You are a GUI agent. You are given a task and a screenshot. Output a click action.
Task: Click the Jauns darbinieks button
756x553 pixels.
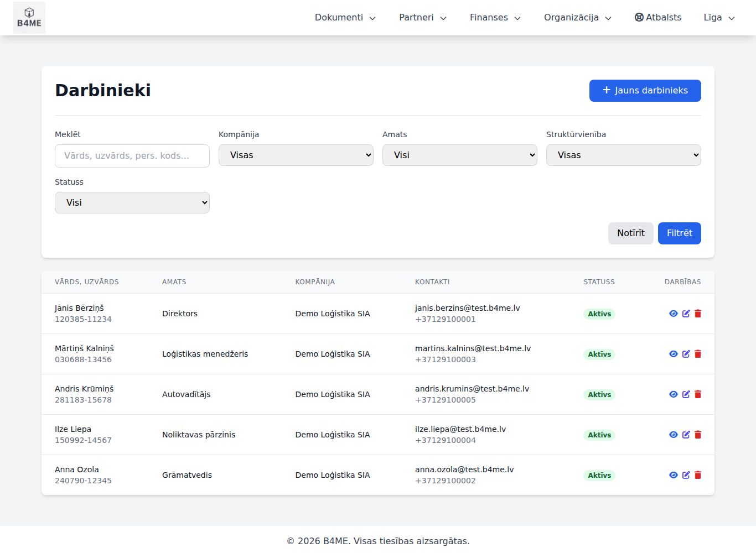tap(645, 91)
